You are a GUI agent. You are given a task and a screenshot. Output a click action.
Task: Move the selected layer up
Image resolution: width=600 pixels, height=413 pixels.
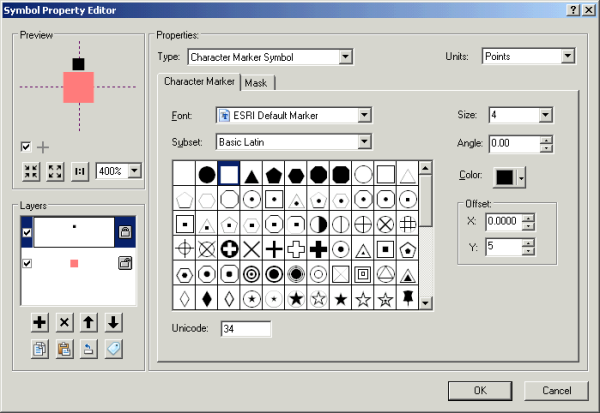tap(89, 322)
